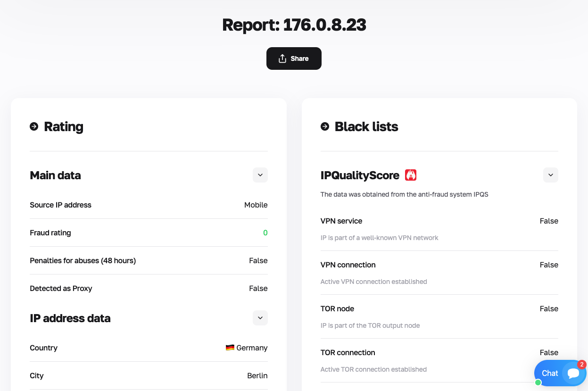Image resolution: width=588 pixels, height=391 pixels.
Task: Collapse the IP address data section
Action: click(260, 318)
